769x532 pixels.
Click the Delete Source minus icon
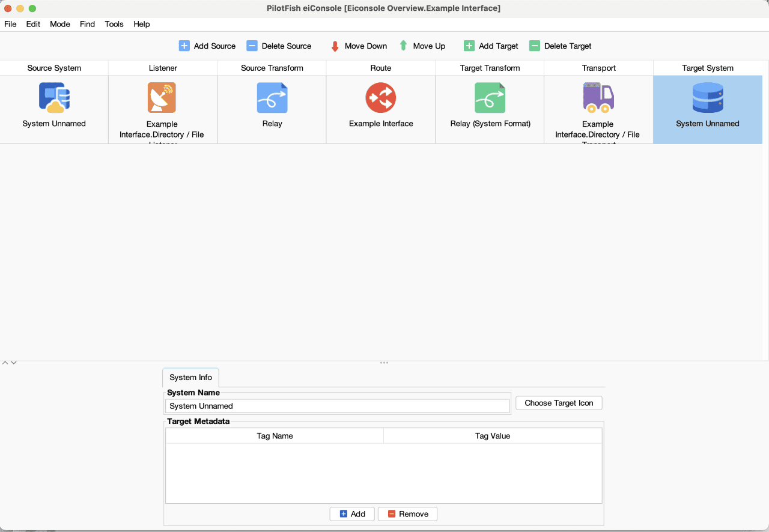[x=252, y=46]
